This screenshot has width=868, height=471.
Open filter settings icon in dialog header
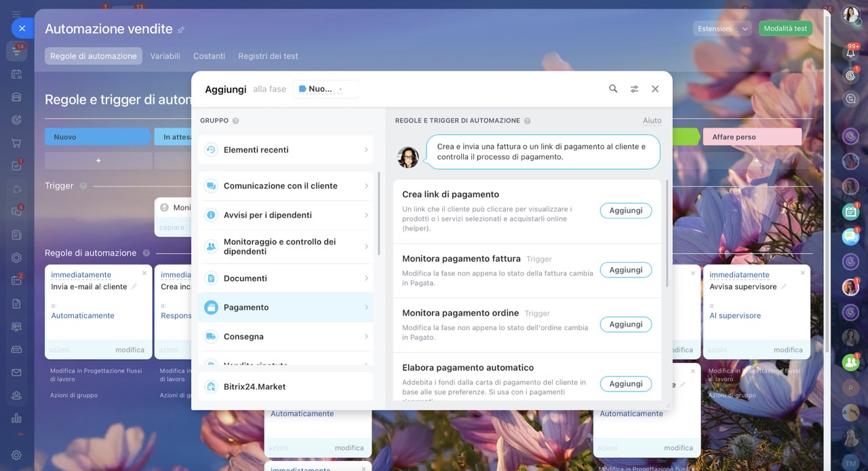[634, 89]
